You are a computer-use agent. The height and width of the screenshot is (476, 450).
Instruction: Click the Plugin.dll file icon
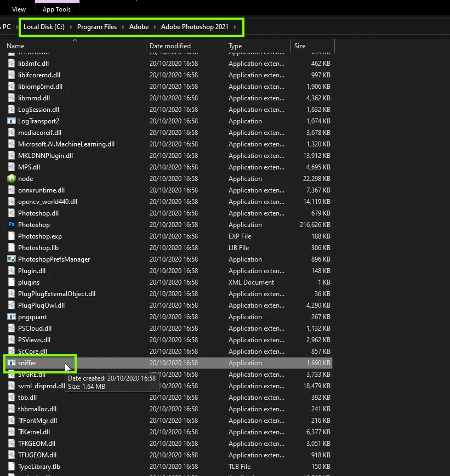[x=11, y=270]
